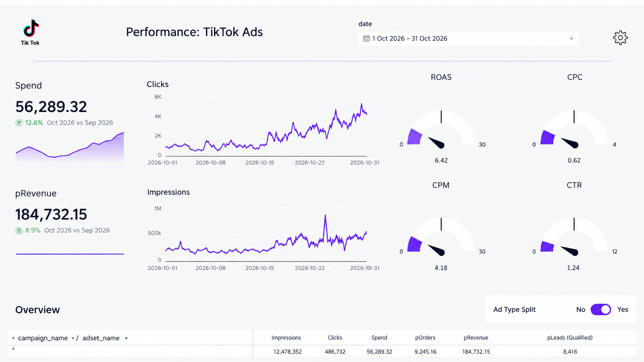Clear the date range with the x
The height and width of the screenshot is (362, 644).
pyautogui.click(x=571, y=38)
